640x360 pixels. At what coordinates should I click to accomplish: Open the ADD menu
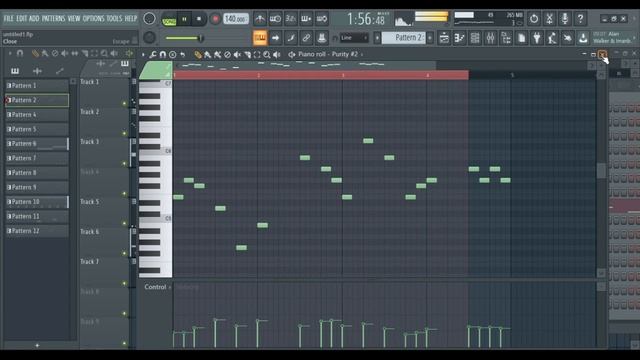[34, 19]
